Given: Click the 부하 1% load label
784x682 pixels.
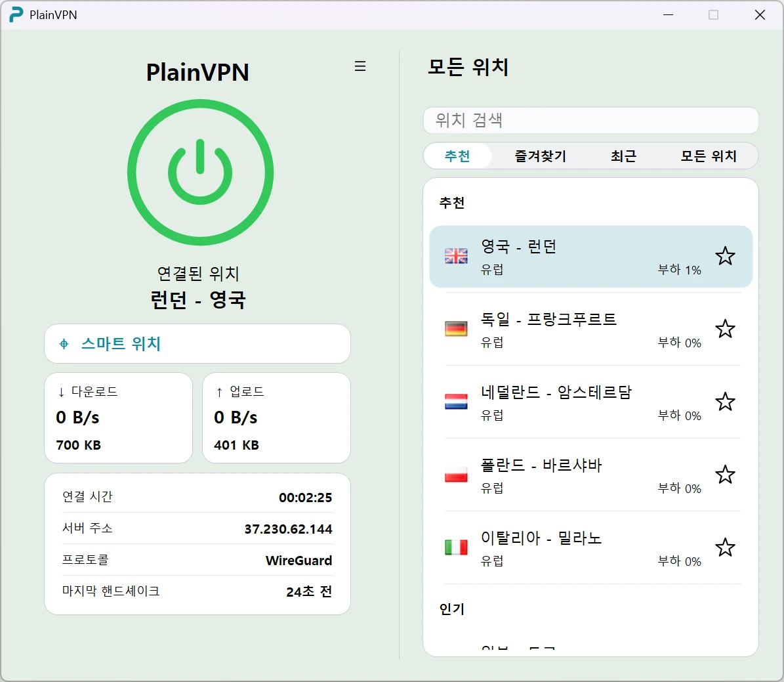Looking at the screenshot, I should coord(680,270).
